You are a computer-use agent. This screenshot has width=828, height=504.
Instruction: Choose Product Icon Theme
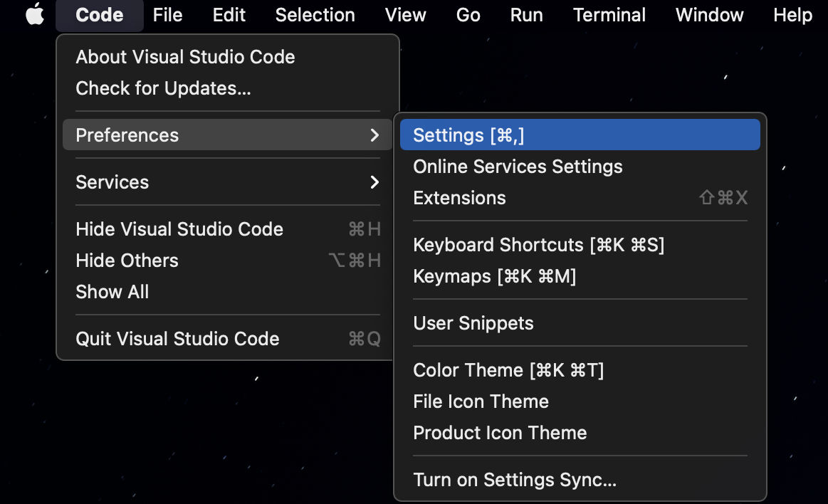pyautogui.click(x=580, y=433)
